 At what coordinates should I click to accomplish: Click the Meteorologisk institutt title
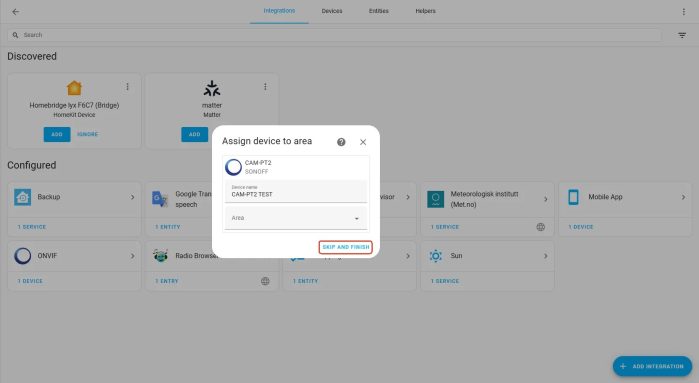coord(484,199)
